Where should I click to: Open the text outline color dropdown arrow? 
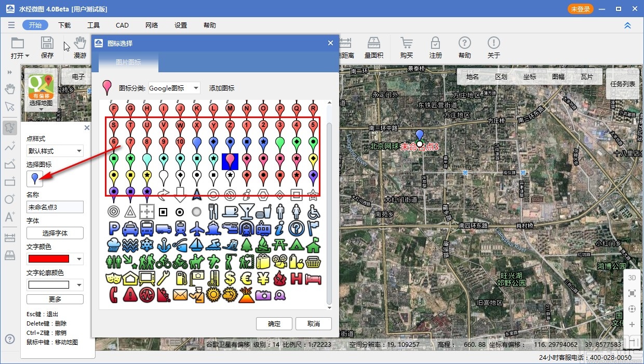pos(79,285)
